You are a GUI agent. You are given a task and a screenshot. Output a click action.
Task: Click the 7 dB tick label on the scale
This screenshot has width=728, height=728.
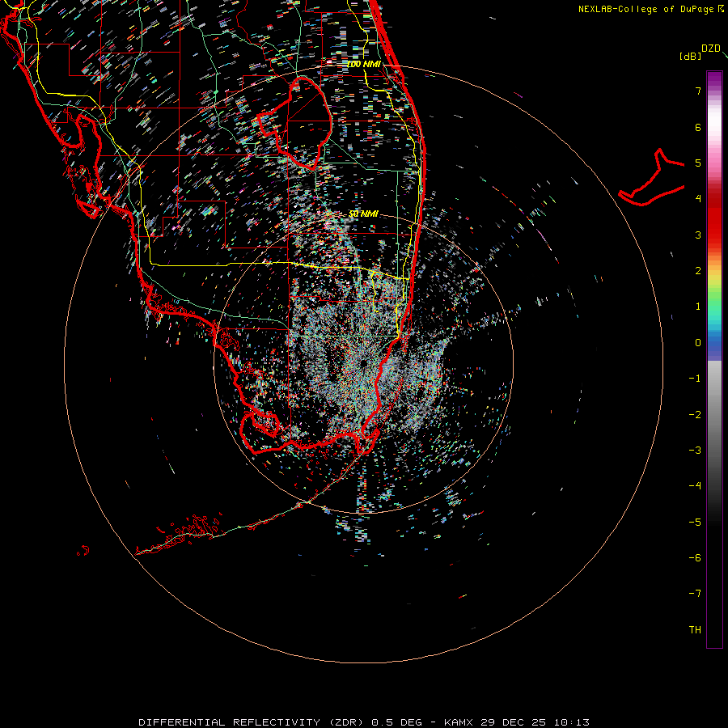698,91
